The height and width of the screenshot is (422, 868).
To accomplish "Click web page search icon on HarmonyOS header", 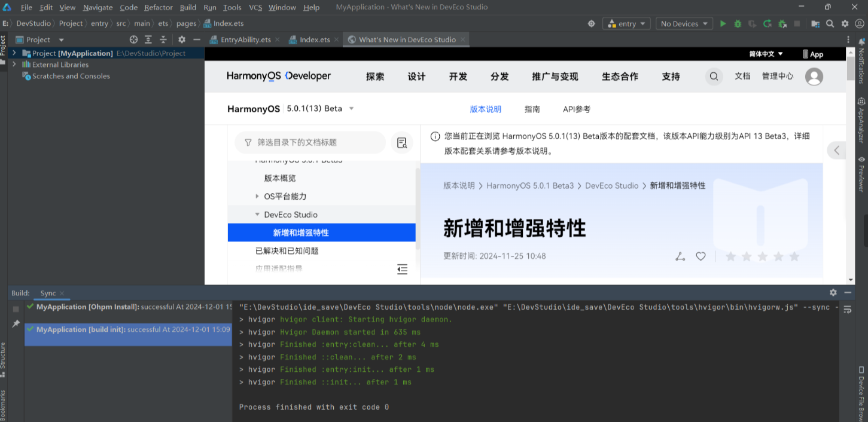I will click(x=714, y=77).
